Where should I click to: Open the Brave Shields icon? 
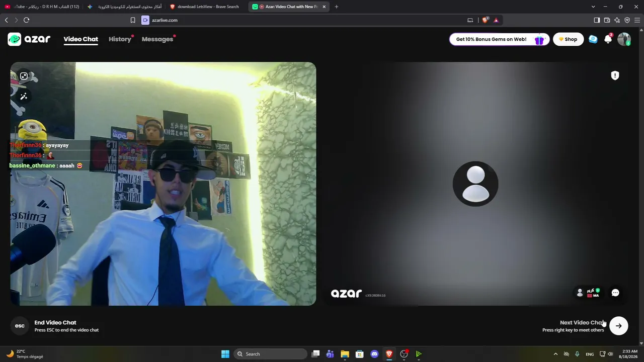tap(485, 20)
